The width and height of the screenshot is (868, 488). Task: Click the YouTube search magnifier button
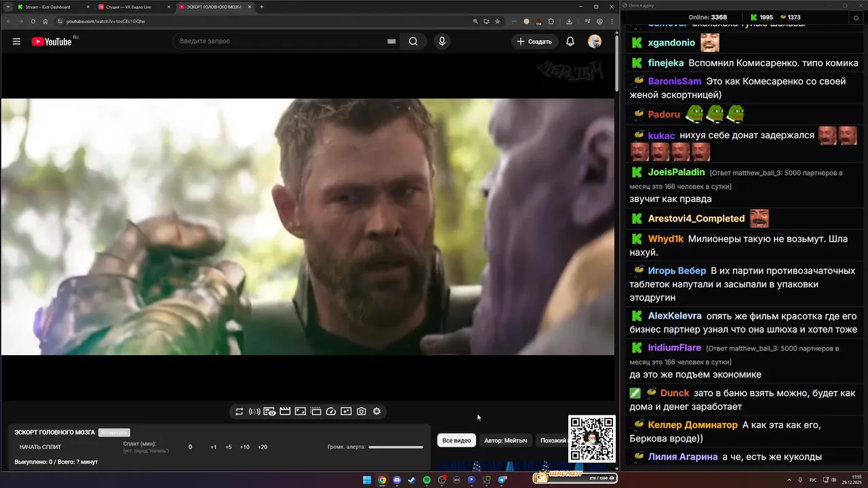click(413, 41)
